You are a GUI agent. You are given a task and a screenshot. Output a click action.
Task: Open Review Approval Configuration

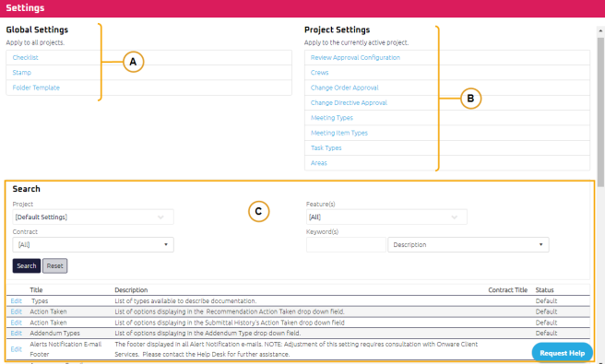355,57
